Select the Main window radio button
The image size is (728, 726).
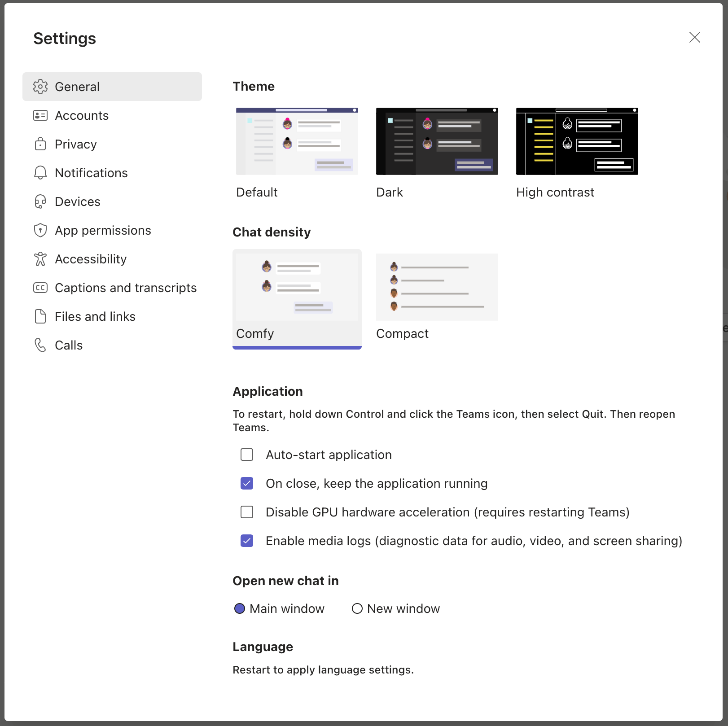pos(240,608)
